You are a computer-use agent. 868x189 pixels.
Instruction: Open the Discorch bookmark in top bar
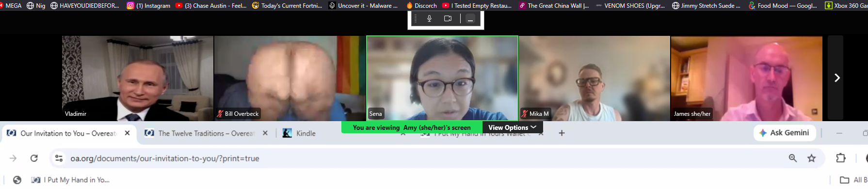click(421, 5)
